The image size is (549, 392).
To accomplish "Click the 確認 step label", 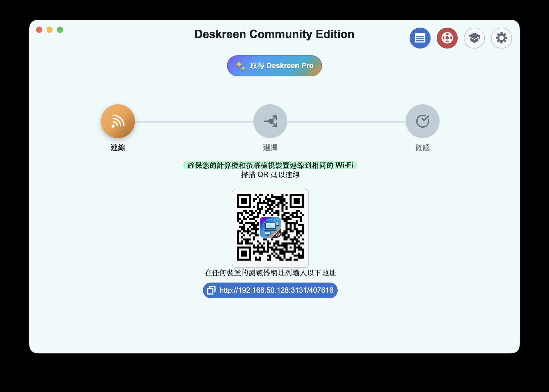I will 423,148.
